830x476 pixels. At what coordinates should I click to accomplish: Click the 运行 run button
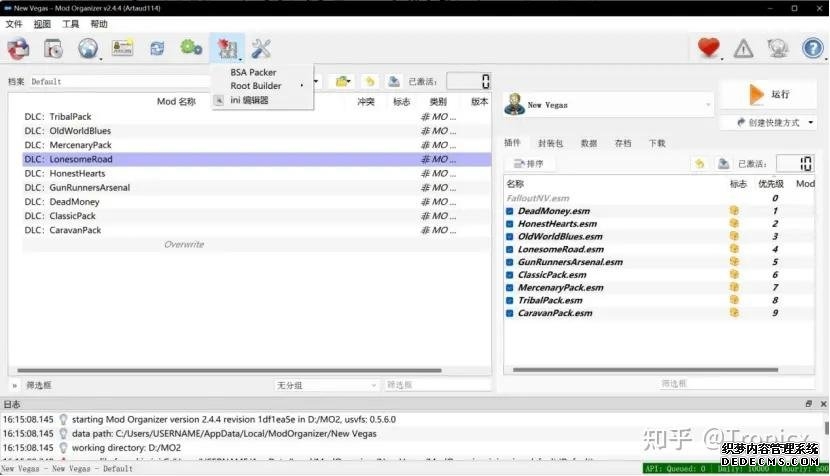(768, 95)
